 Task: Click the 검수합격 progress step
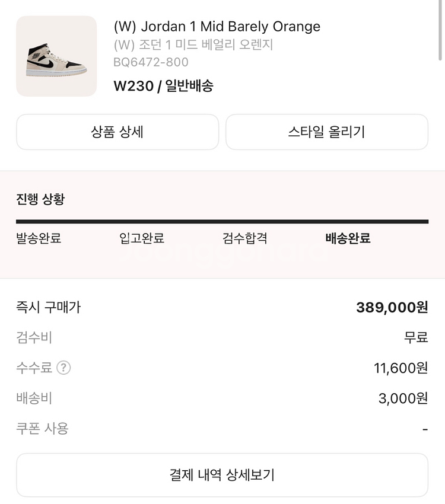[245, 238]
